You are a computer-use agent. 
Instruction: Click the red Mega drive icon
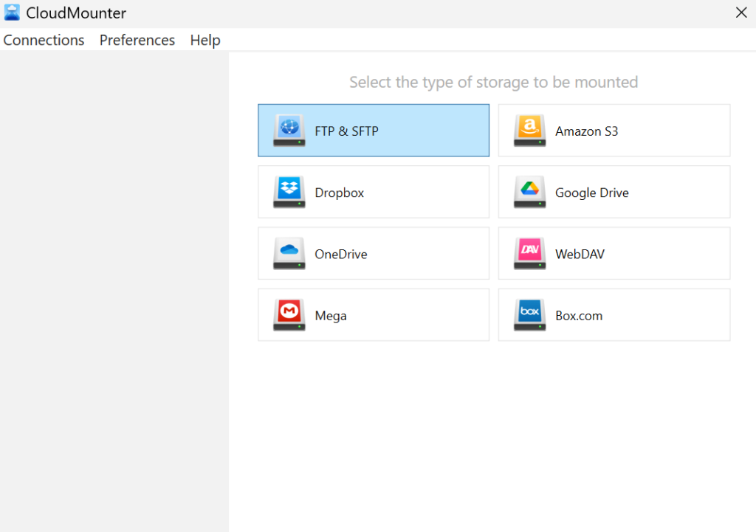[289, 315]
